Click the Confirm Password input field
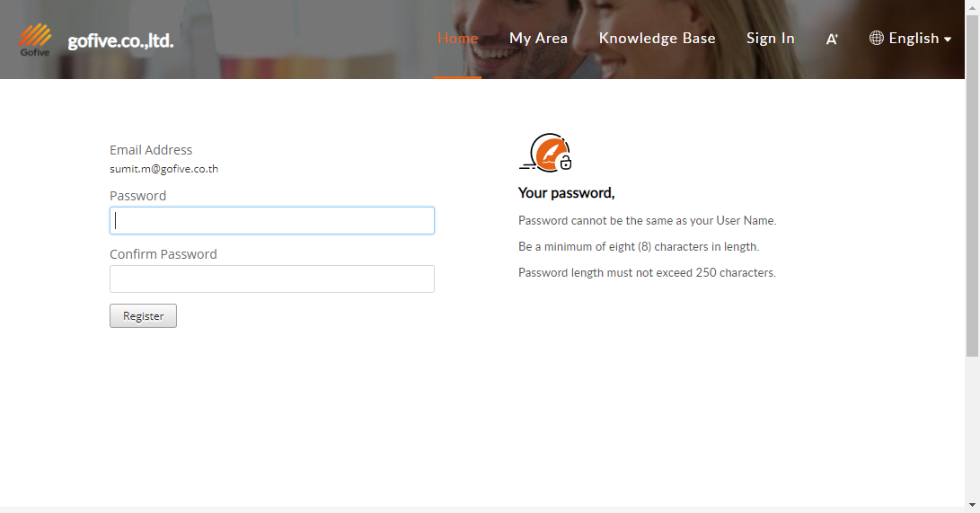Viewport: 980px width, 513px height. [271, 279]
